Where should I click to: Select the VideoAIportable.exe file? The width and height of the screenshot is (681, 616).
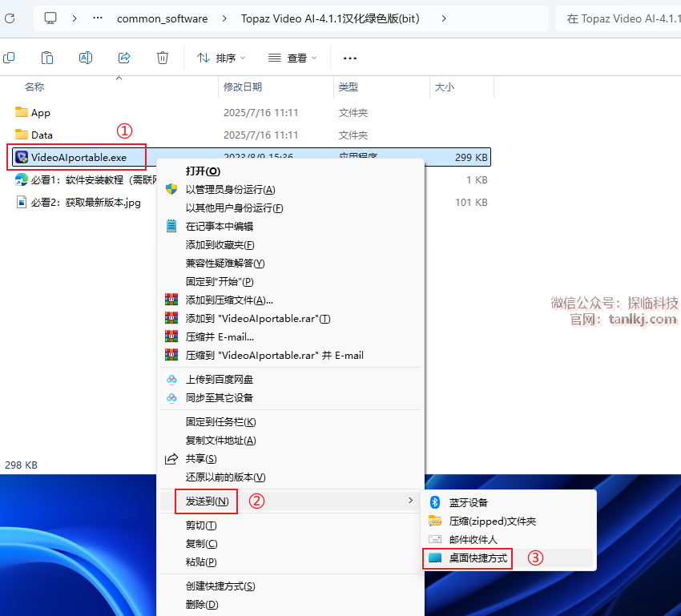point(79,157)
